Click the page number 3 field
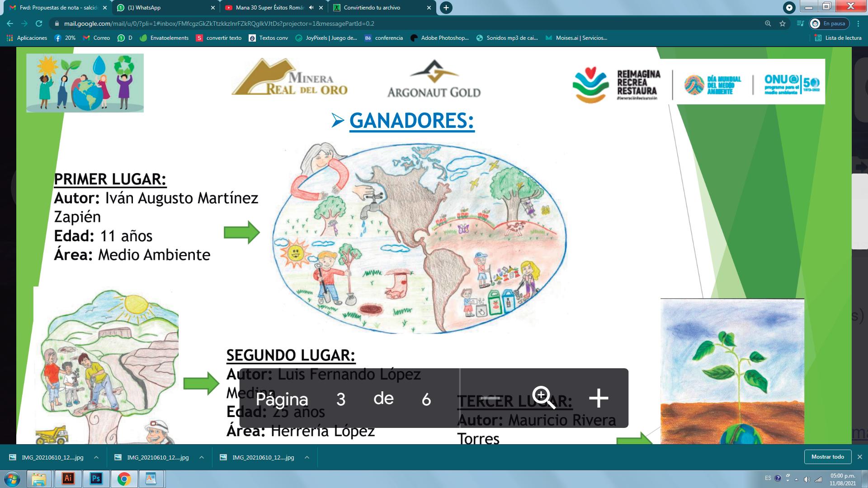 pyautogui.click(x=341, y=399)
